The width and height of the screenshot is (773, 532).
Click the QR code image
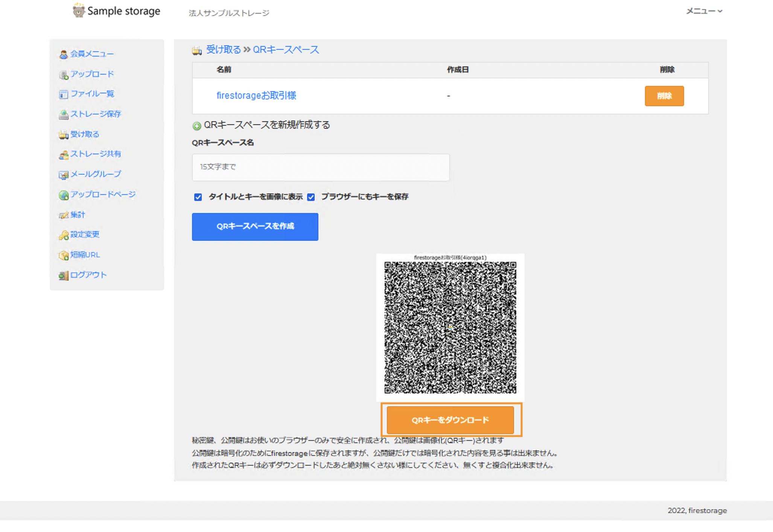[450, 327]
